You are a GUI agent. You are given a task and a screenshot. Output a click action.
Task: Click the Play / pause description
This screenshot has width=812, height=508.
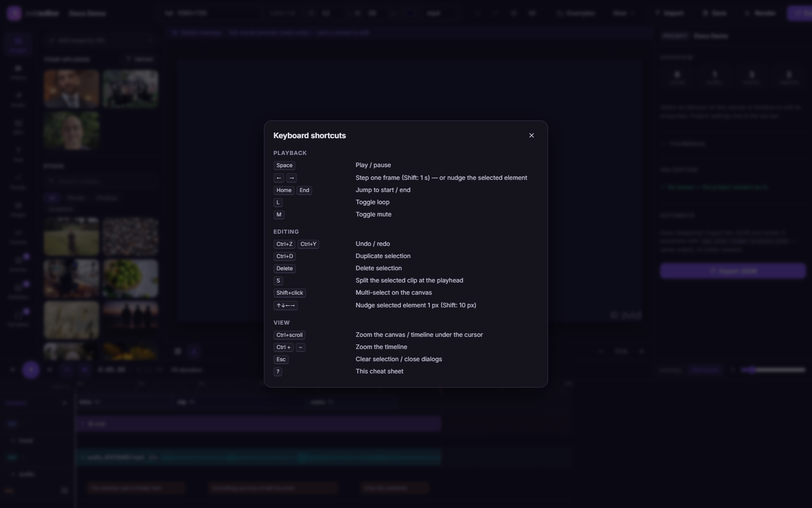pyautogui.click(x=373, y=165)
